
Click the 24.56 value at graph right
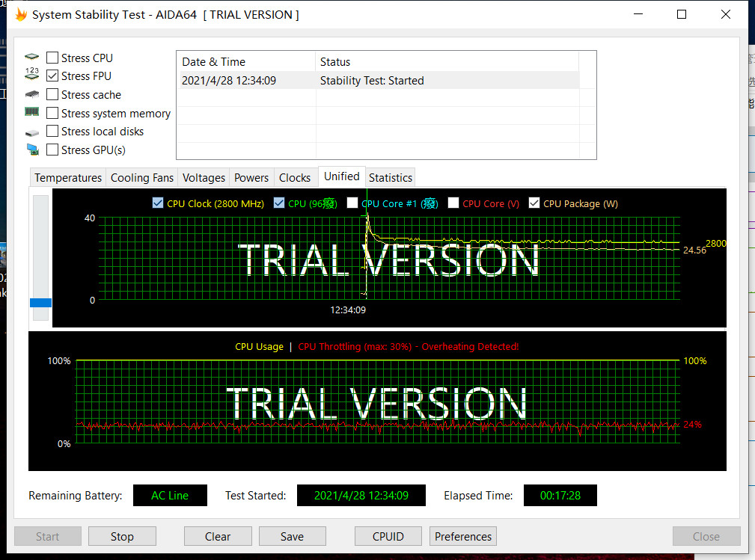click(694, 250)
